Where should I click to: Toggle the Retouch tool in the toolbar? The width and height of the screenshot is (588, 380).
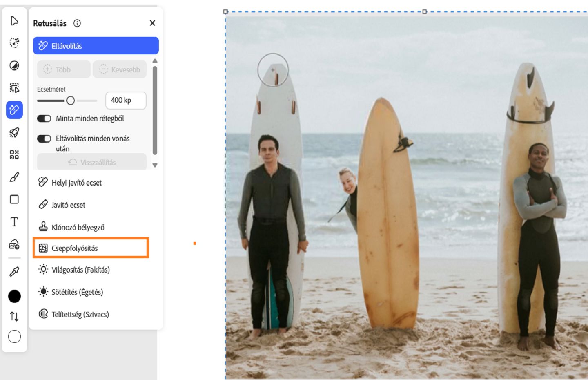pos(14,110)
